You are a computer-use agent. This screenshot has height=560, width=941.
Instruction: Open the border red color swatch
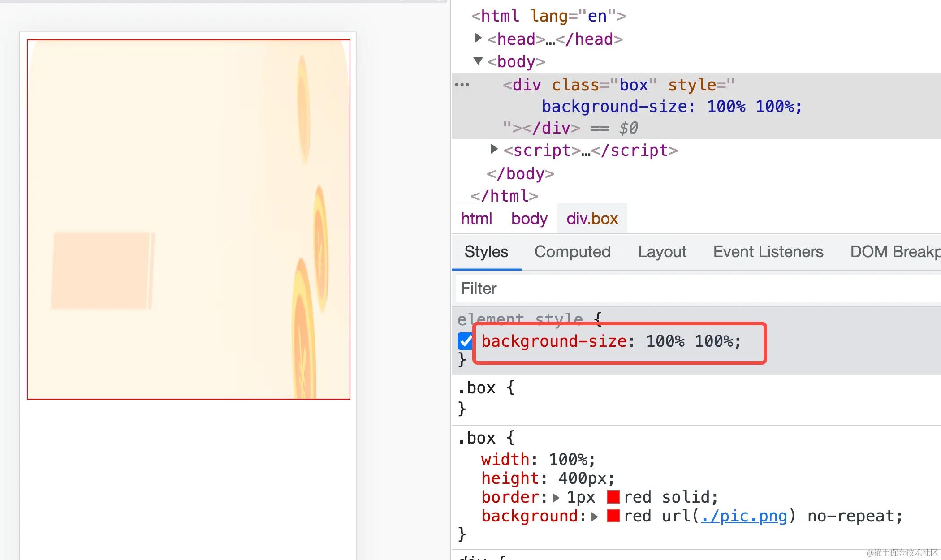(613, 497)
